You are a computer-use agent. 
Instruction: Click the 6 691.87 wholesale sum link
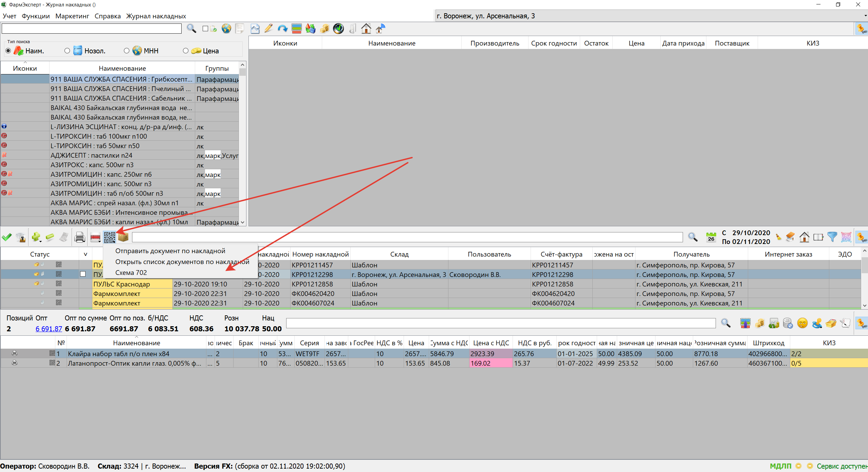point(49,329)
